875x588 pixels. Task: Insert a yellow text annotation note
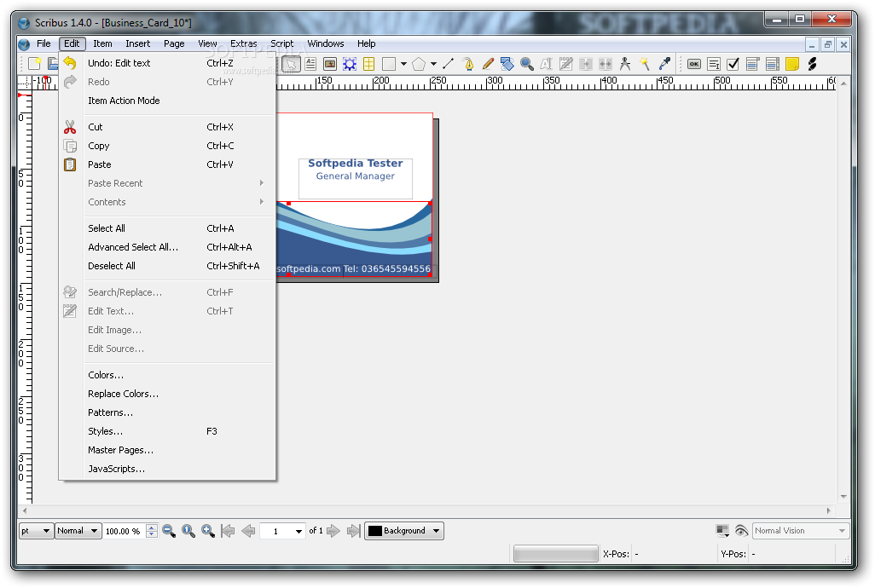[792, 64]
